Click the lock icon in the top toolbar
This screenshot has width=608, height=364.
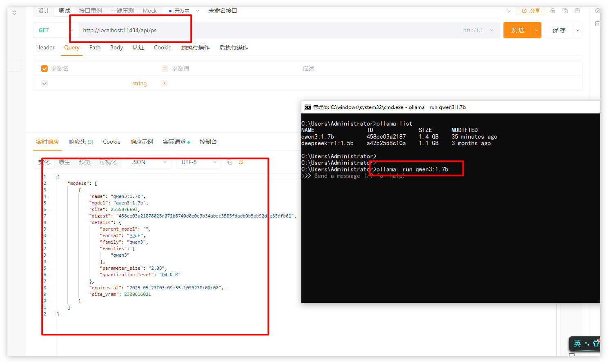coord(553,11)
